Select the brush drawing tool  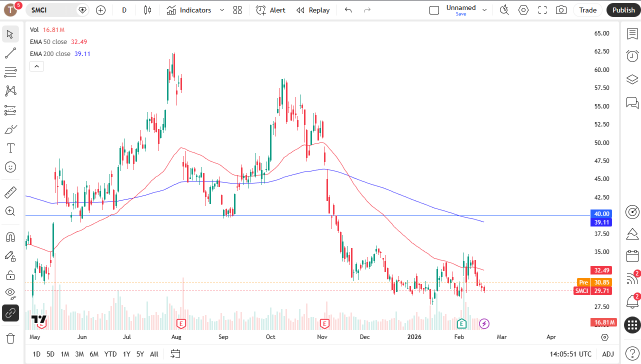click(x=10, y=129)
